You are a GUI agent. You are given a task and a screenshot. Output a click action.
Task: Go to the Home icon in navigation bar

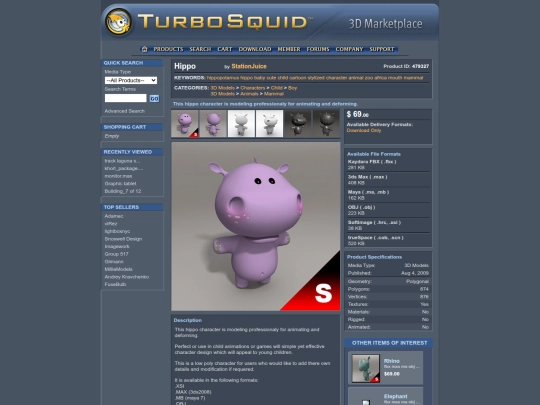pos(145,49)
